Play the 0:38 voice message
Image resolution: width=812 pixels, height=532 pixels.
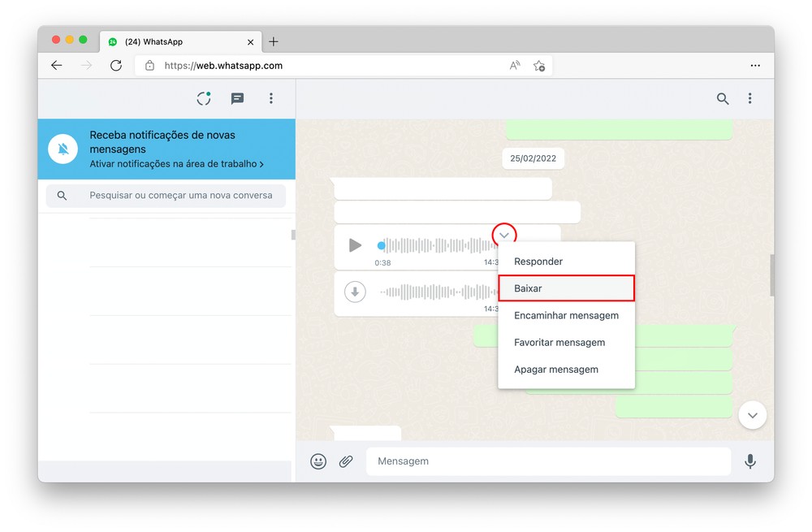pos(355,245)
